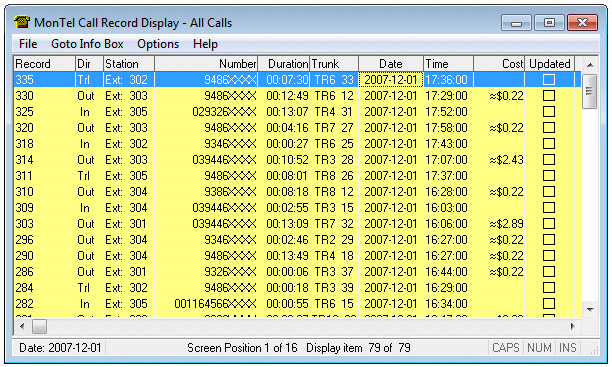Click time 17:58:00 of record 320

(x=446, y=128)
